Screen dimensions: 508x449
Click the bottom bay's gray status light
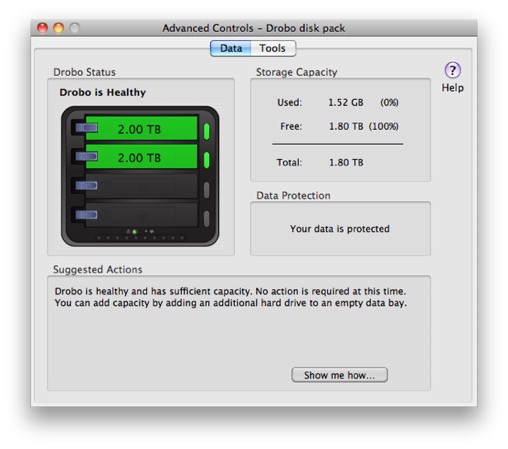click(x=206, y=219)
